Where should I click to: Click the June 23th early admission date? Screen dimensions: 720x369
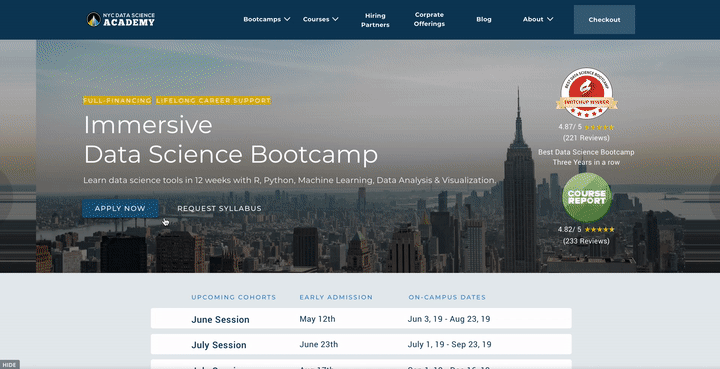tap(319, 344)
